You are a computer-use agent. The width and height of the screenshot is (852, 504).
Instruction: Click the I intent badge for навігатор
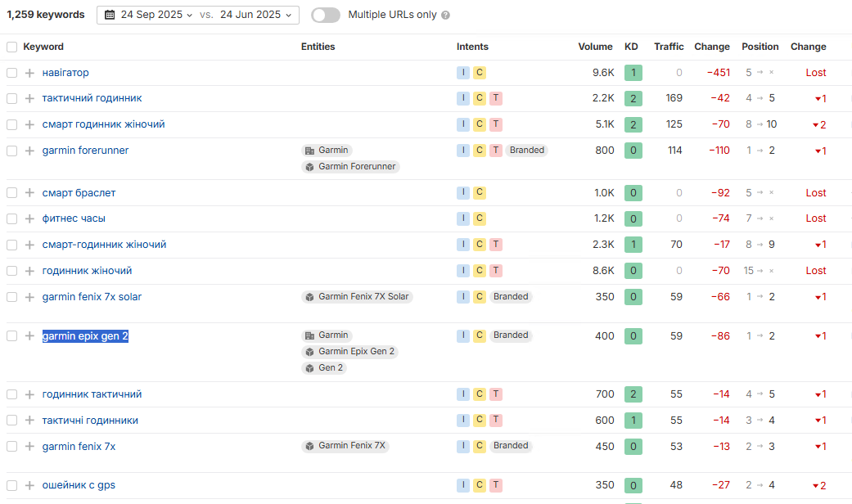click(x=463, y=73)
